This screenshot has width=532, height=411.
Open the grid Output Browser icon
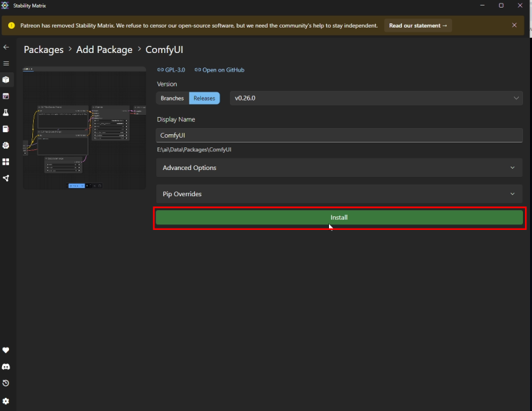click(6, 162)
